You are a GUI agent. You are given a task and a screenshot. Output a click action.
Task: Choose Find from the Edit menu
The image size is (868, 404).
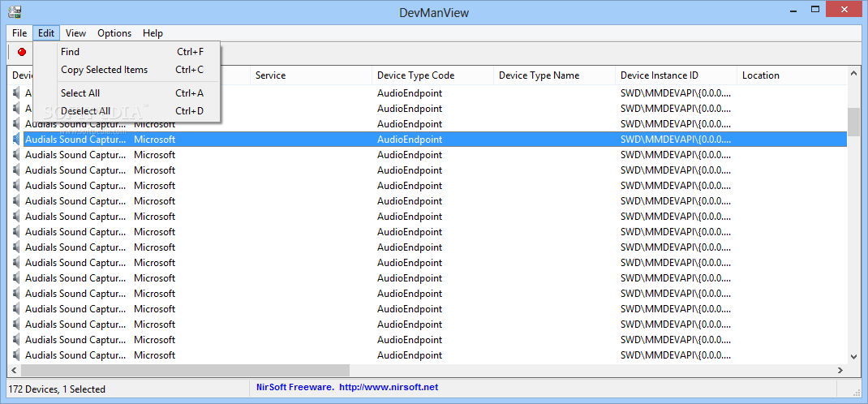click(x=127, y=52)
